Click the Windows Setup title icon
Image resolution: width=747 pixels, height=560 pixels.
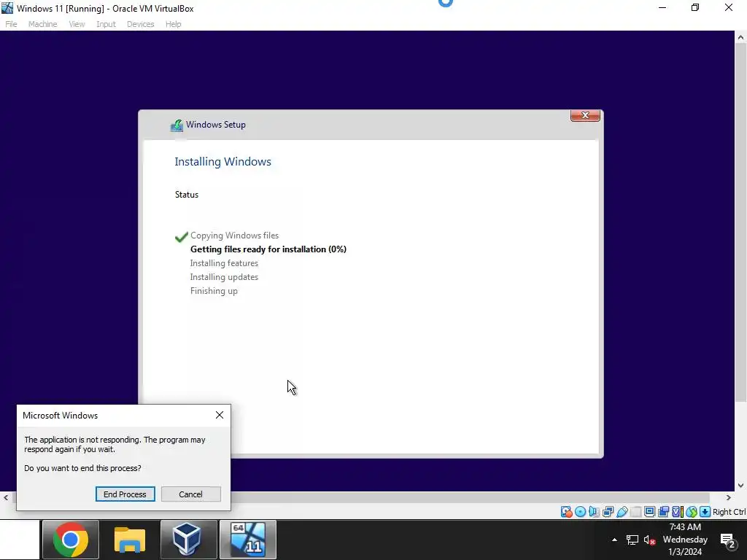[177, 125]
